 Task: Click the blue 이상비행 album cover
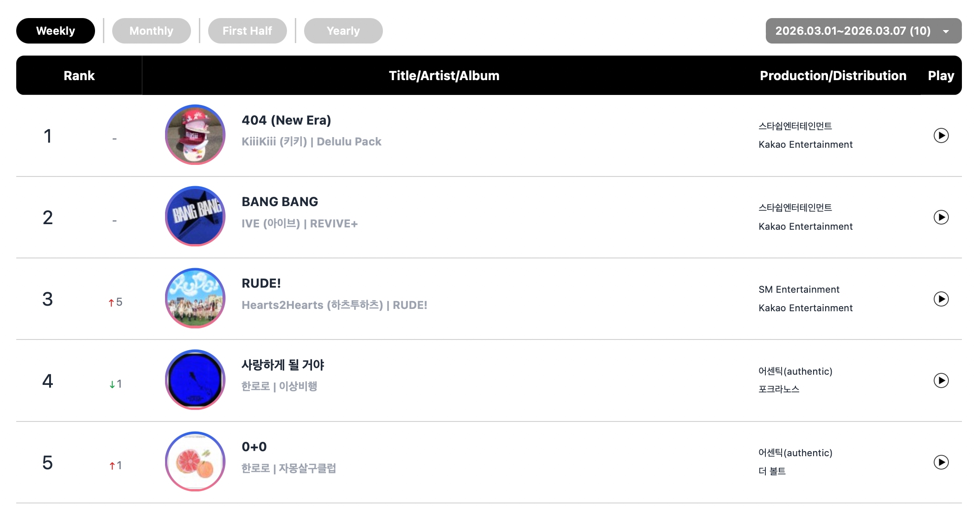(x=195, y=380)
